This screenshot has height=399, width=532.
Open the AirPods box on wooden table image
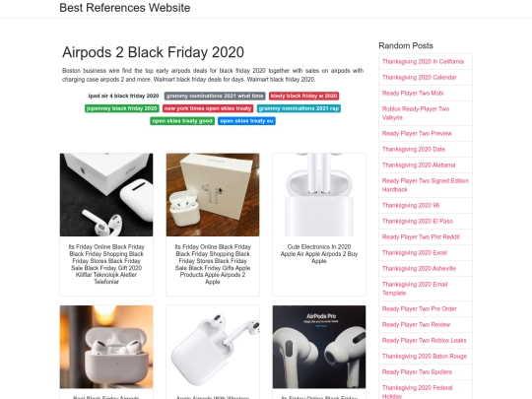(x=213, y=195)
